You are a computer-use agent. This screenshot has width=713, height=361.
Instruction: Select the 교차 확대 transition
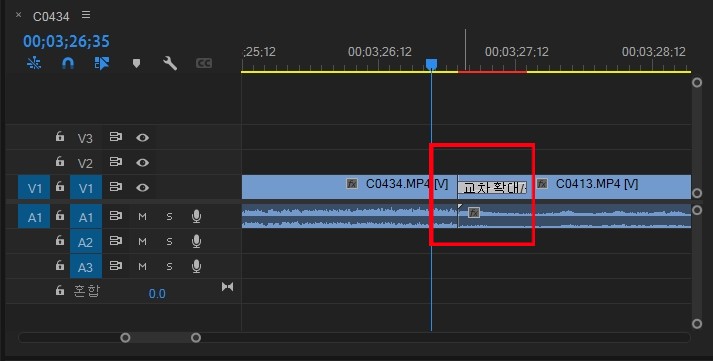[492, 187]
